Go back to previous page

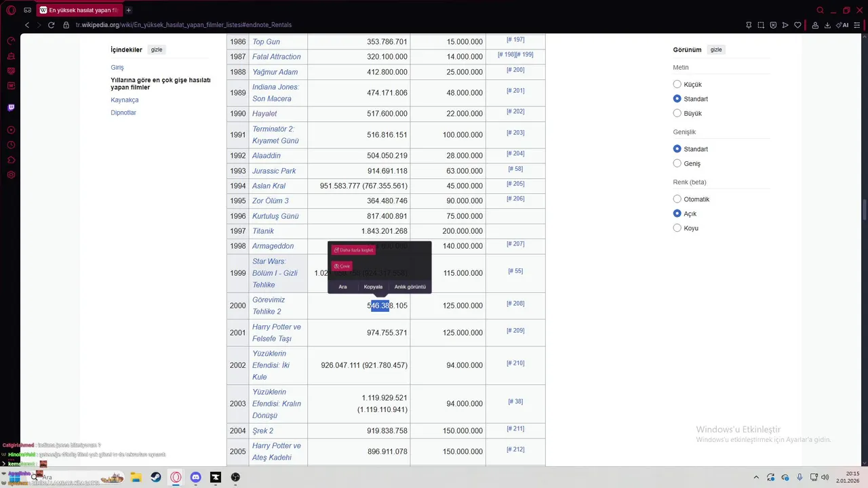[27, 25]
